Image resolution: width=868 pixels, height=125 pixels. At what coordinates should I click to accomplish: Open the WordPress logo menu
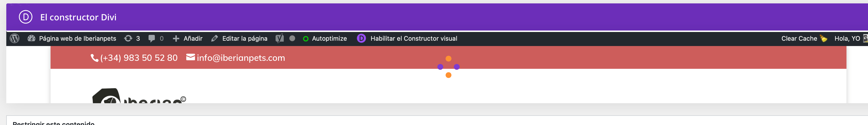coord(15,39)
